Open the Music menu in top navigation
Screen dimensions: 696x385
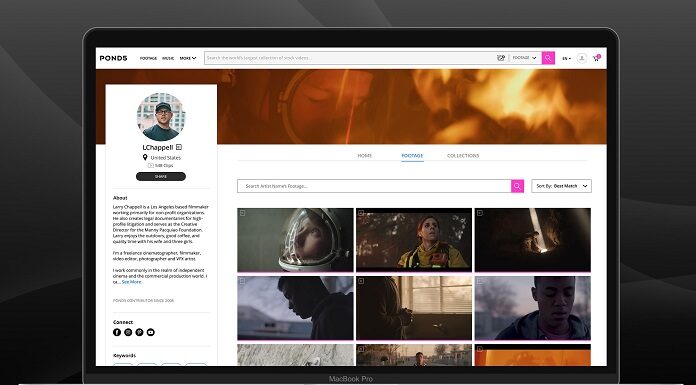[168, 58]
